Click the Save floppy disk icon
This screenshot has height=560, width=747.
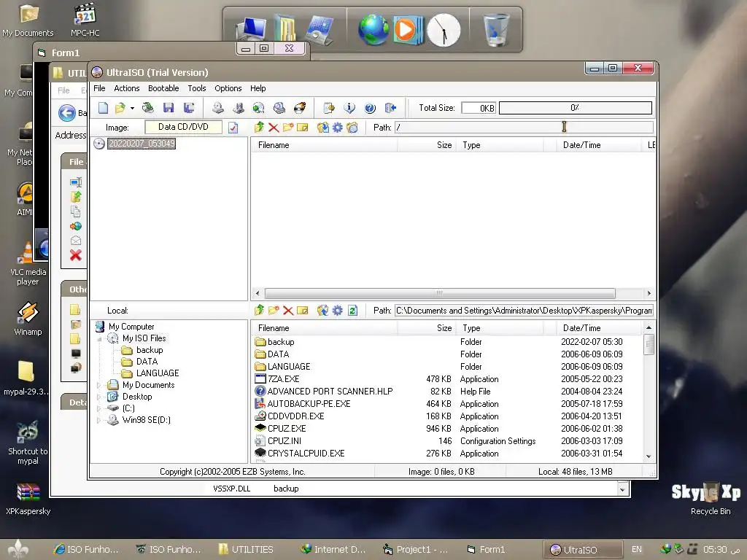(x=169, y=108)
